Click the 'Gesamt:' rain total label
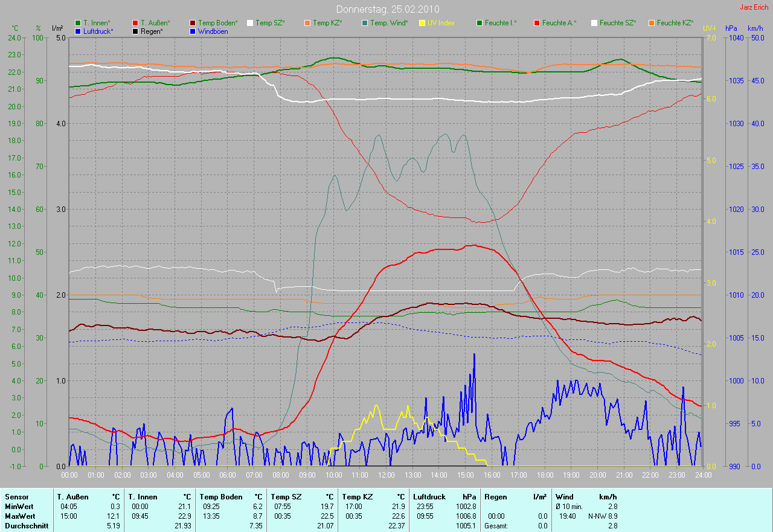Screen dimensions: 773x532 point(496,526)
